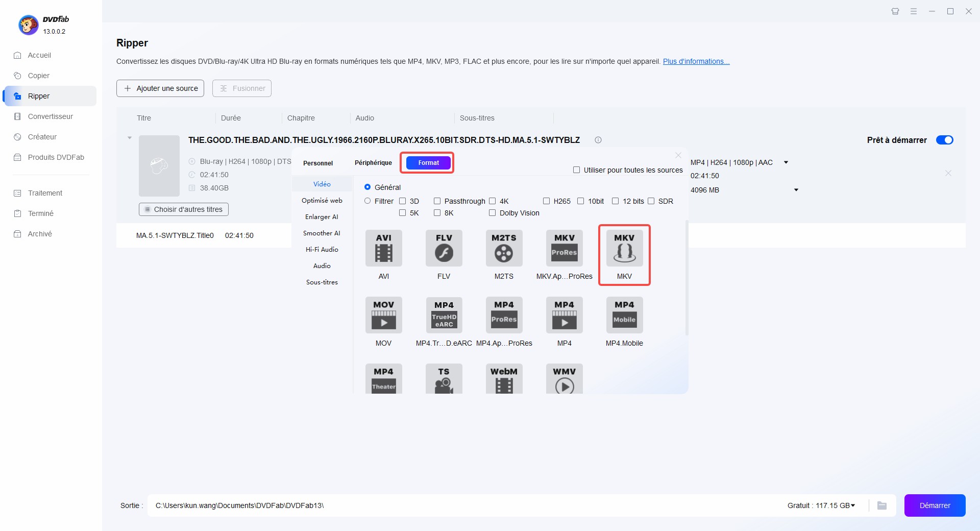The height and width of the screenshot is (531, 980).
Task: Pick the TS format icon
Action: 444,378
